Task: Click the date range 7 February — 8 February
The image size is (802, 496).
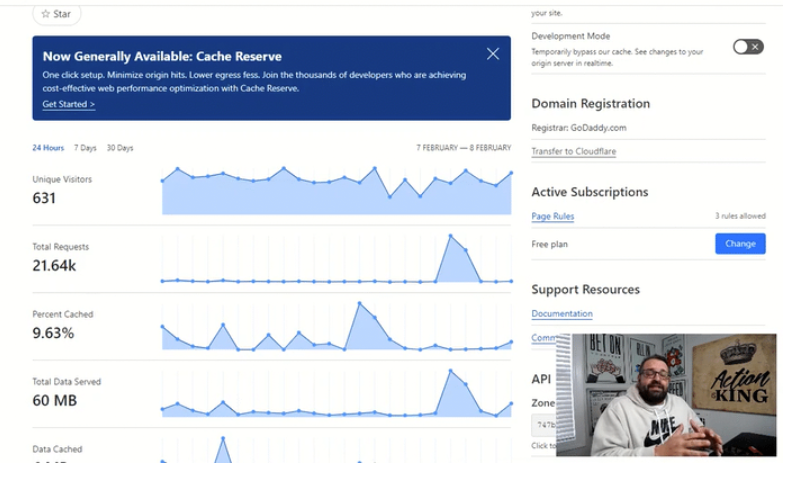Action: pos(463,148)
